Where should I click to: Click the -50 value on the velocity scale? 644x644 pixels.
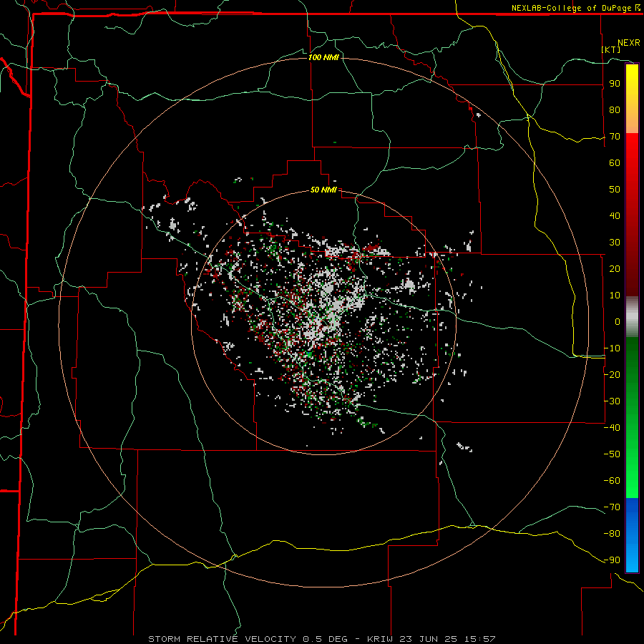[x=612, y=454]
